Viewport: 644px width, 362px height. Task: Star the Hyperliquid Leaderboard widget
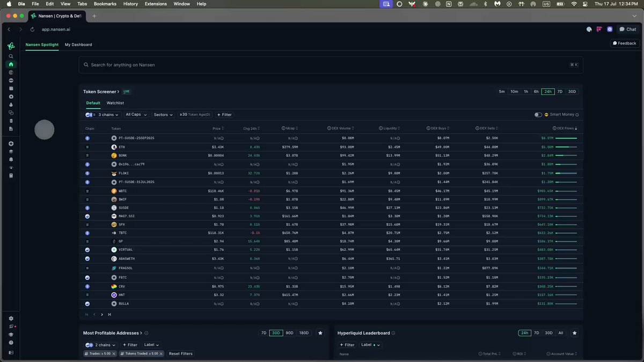[574, 333]
